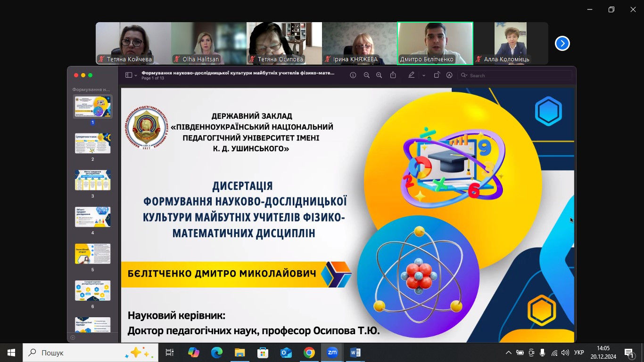Click 'Page 1 of 13' page indicator

point(153,78)
